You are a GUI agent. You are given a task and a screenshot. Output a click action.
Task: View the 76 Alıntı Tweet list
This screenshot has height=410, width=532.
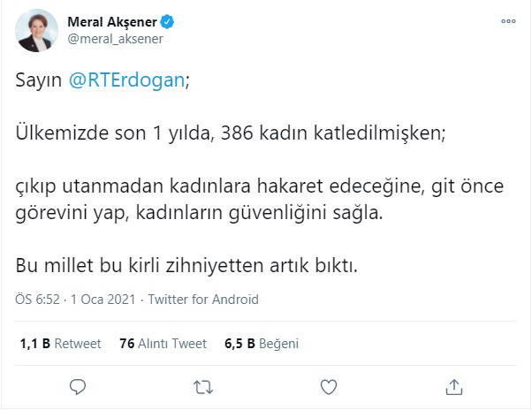163,343
